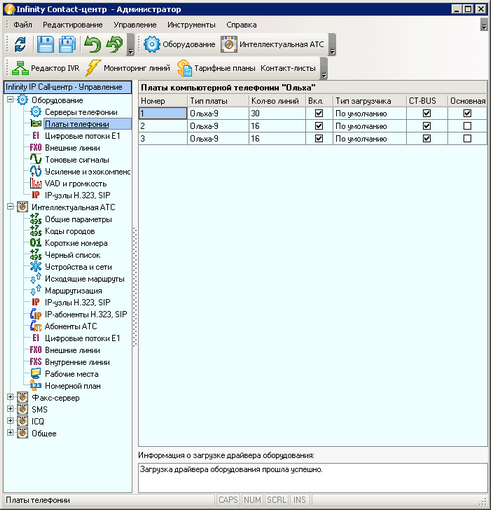Check Основная for board 3
The image size is (491, 510).
(x=467, y=138)
